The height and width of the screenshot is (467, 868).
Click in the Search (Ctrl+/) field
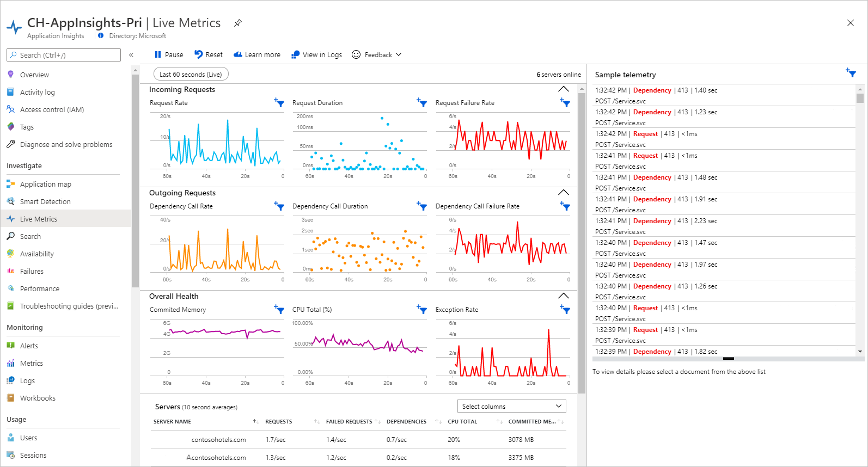(x=64, y=55)
